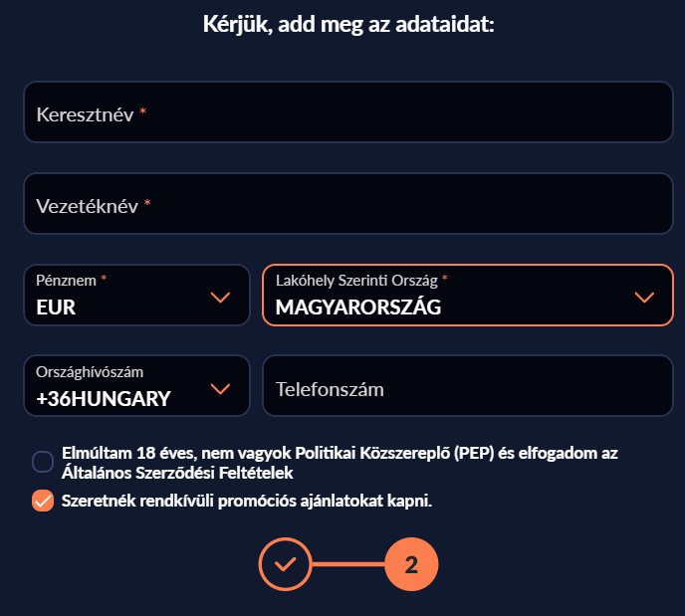Focus the Vezetéknév input field
Screen dimensions: 685x616
click(x=348, y=203)
